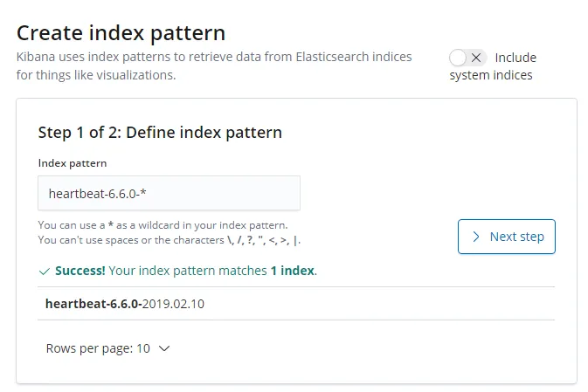The width and height of the screenshot is (588, 392).
Task: Click the 'Step 1 of 2' heading
Action: [x=160, y=133]
